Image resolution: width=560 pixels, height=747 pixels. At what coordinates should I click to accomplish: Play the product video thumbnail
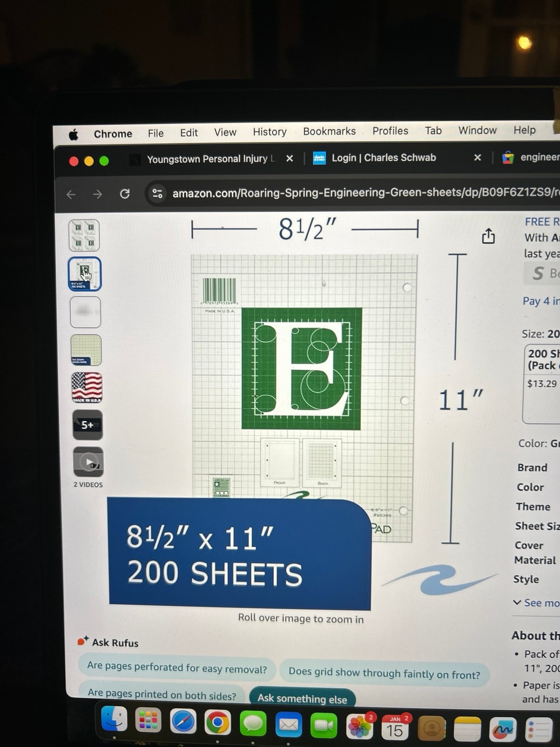click(88, 462)
